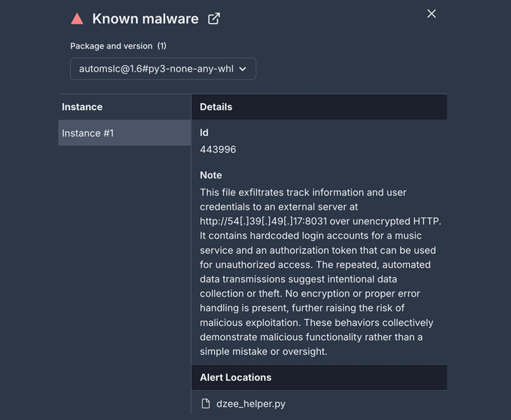
Task: Open the dzee_helper.py alert location
Action: pyautogui.click(x=251, y=403)
